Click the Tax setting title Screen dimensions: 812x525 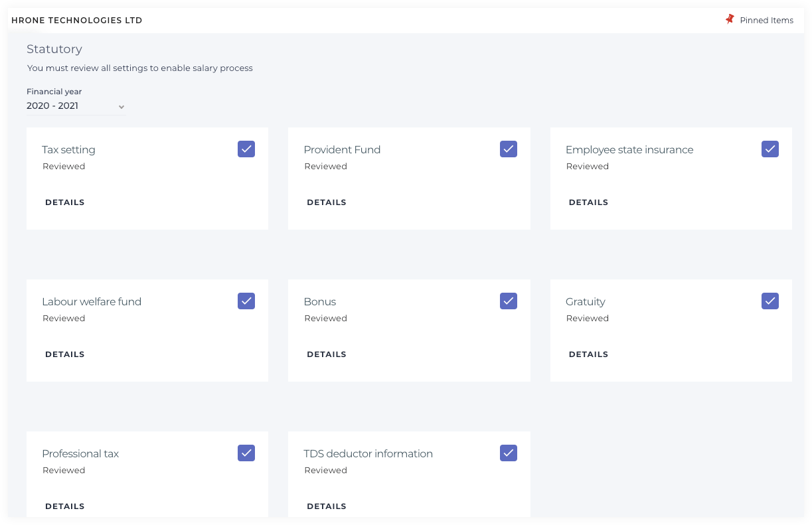(68, 150)
